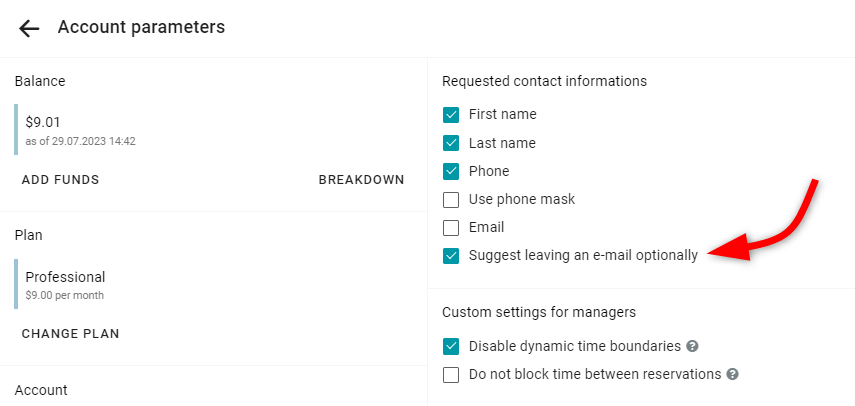855x406 pixels.
Task: Open the balance BREAKDOWN
Action: 362,180
